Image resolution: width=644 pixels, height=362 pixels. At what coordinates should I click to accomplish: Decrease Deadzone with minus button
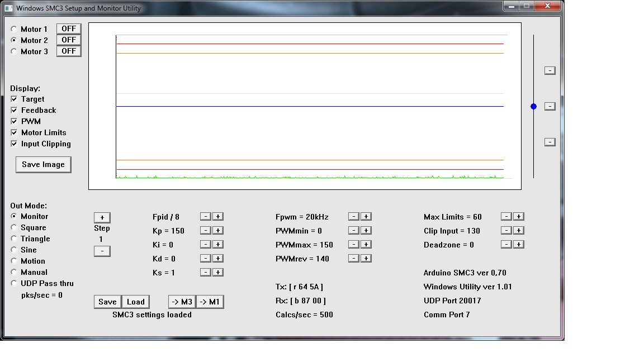pos(505,244)
